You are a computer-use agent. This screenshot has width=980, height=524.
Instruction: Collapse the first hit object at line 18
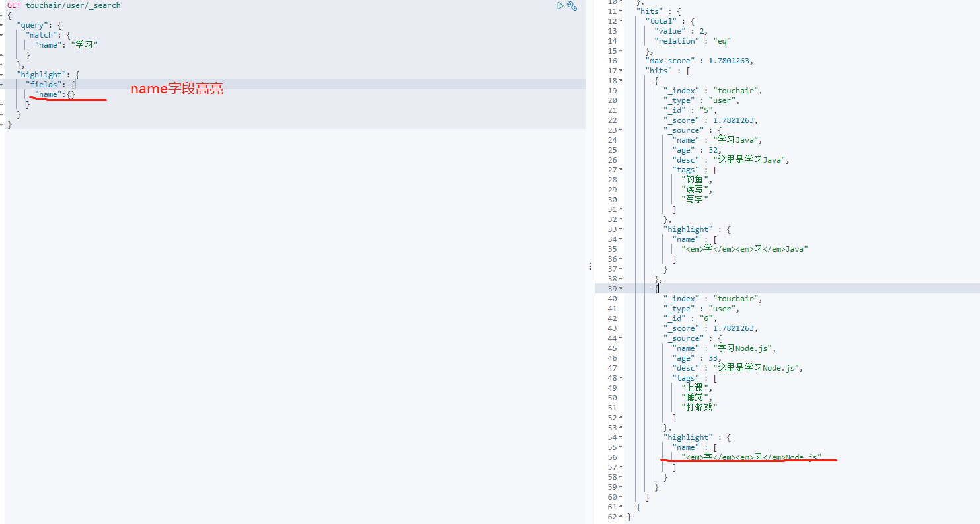tap(621, 81)
